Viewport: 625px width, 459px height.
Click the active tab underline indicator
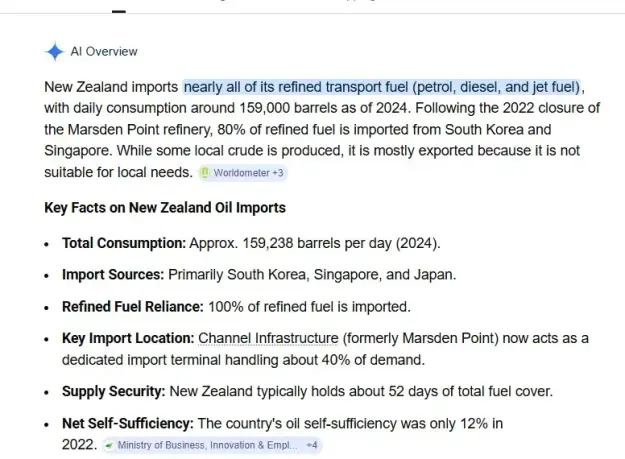tap(119, 11)
